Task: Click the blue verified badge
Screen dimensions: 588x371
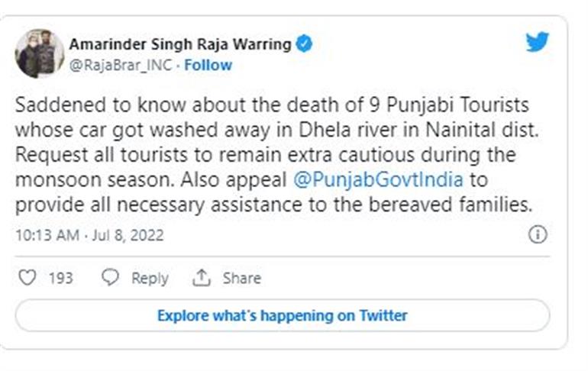Action: [303, 44]
